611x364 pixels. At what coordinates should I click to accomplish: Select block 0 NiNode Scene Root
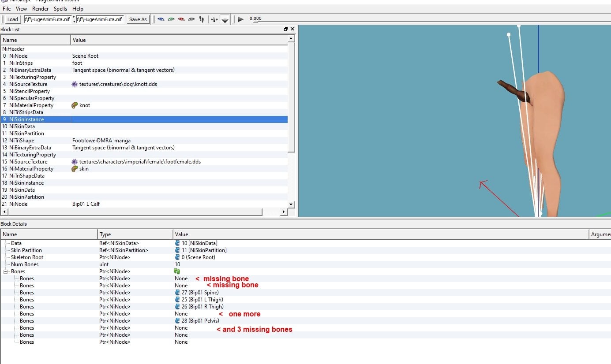point(144,56)
